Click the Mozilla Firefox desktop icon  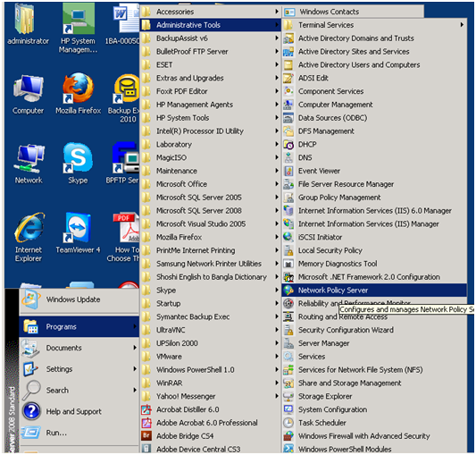coord(78,88)
